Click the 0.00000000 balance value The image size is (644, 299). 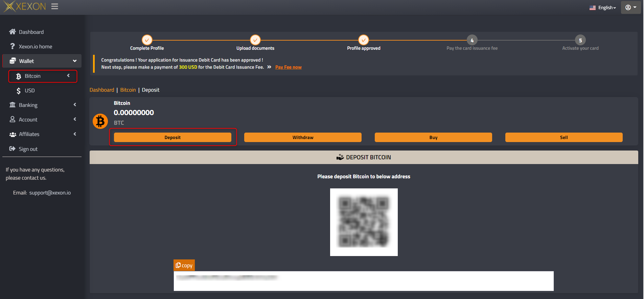click(134, 113)
